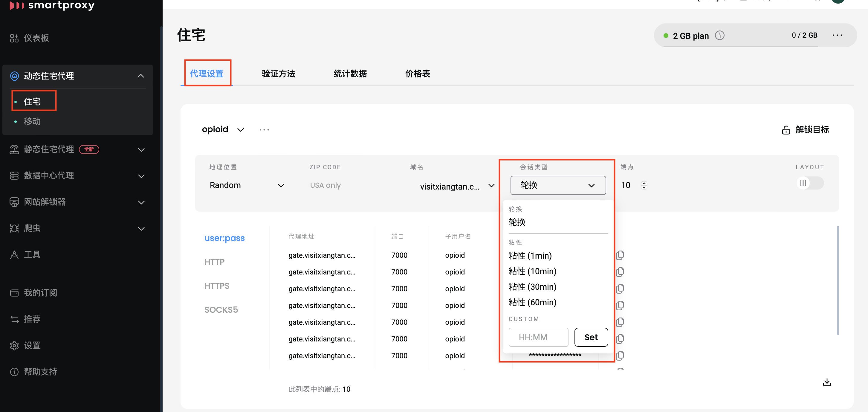Click the 数据中心代理 sidebar icon
Viewport: 868px width, 412px height.
[14, 176]
